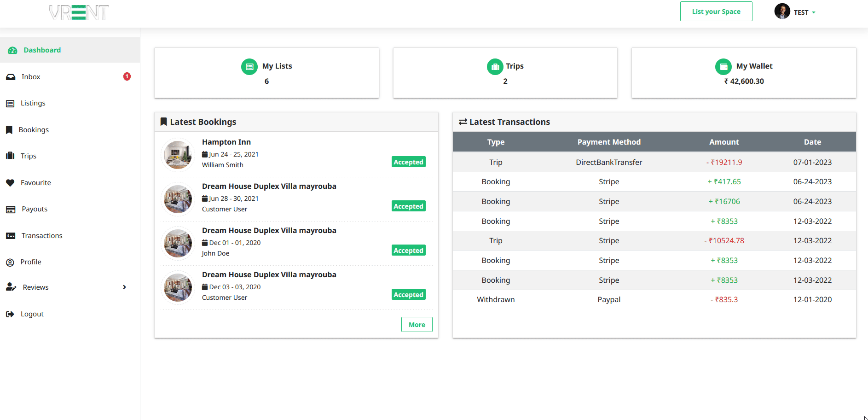
Task: Click the Hampton Inn booking thumbnail
Action: pos(178,154)
